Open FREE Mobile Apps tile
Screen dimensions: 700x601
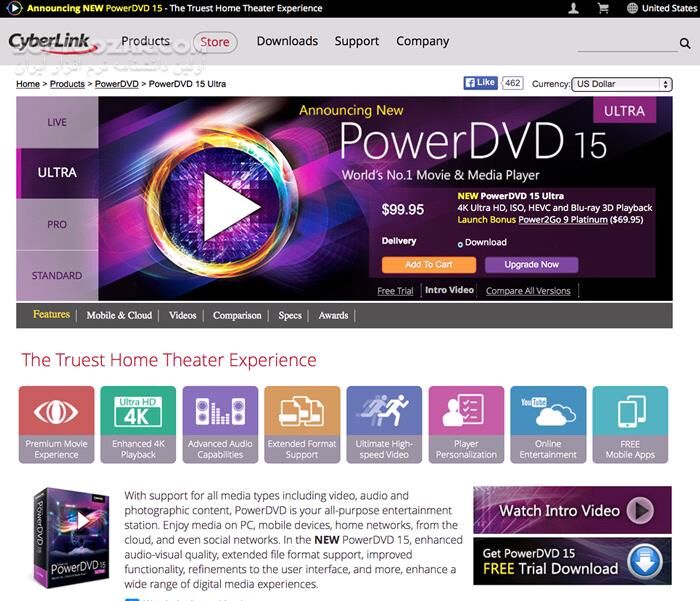630,425
